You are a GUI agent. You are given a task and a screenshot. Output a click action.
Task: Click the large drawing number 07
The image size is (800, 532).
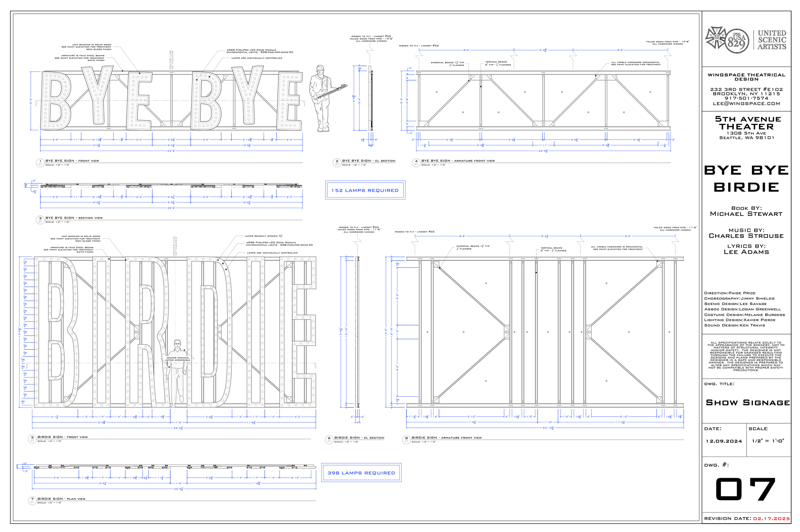pyautogui.click(x=745, y=489)
